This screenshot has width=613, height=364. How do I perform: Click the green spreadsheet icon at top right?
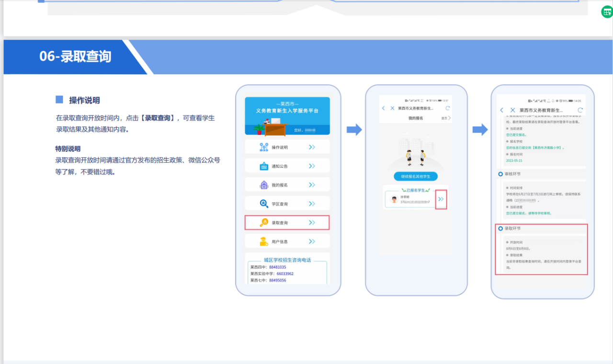pyautogui.click(x=607, y=12)
